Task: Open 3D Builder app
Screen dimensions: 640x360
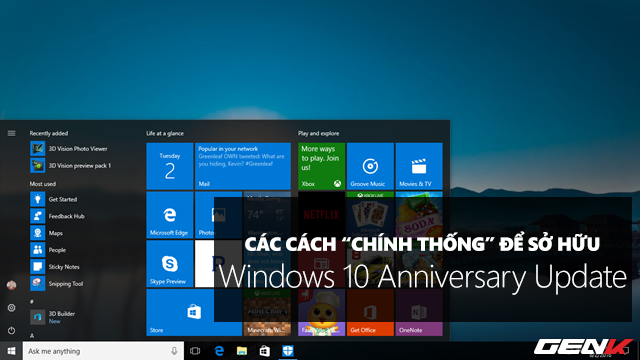Action: [x=53, y=317]
